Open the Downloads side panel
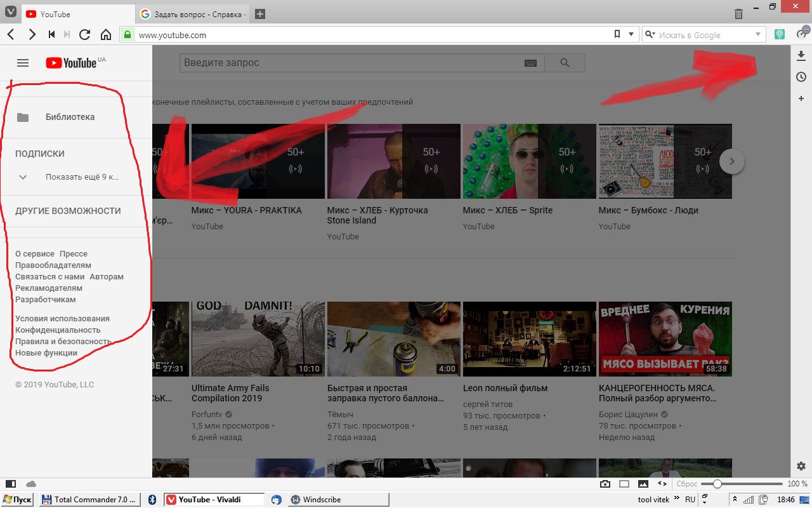Screen dimensions: 812x508 pyautogui.click(x=801, y=56)
